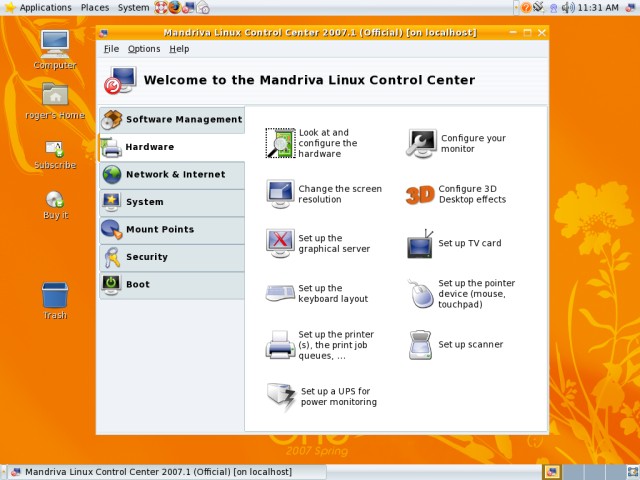Click the Control Center taskbar button
The height and width of the screenshot is (480, 640).
tap(167, 472)
